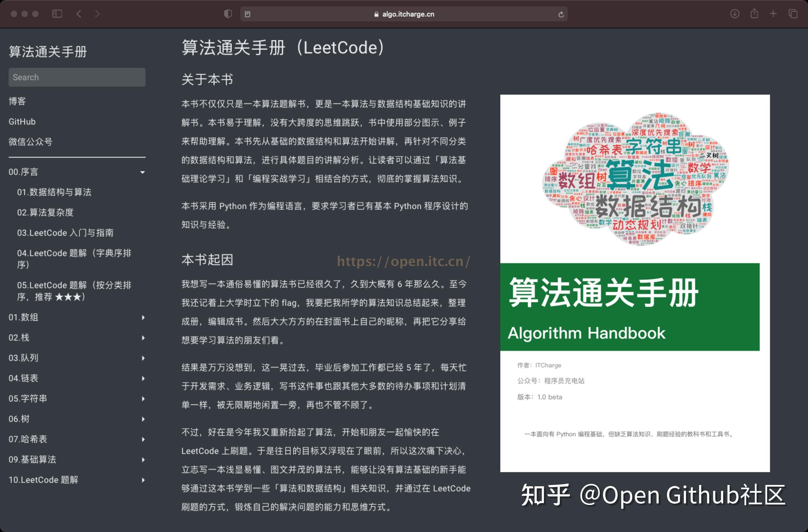Click the Search input field
Viewport: 808px width, 532px height.
[x=77, y=77]
